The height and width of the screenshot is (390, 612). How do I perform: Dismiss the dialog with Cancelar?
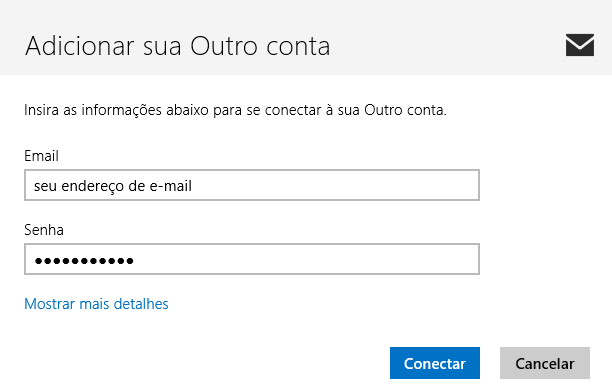pos(545,363)
